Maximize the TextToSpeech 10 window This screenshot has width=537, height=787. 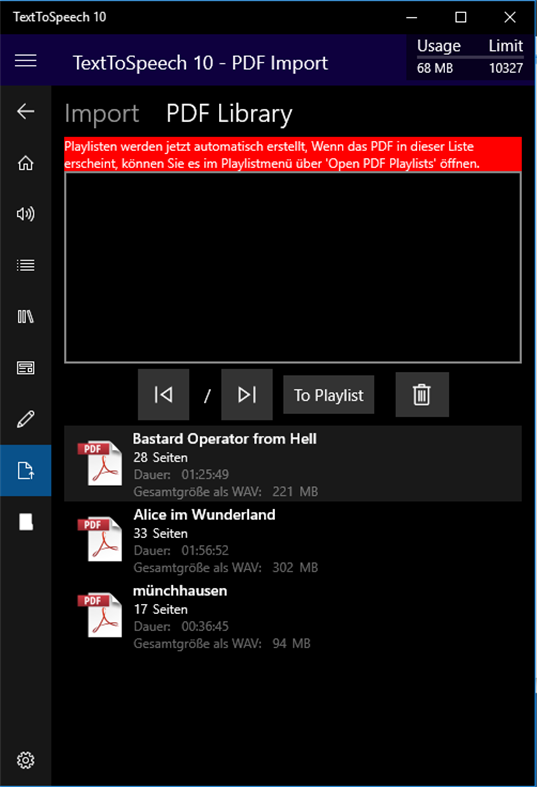coord(461,17)
